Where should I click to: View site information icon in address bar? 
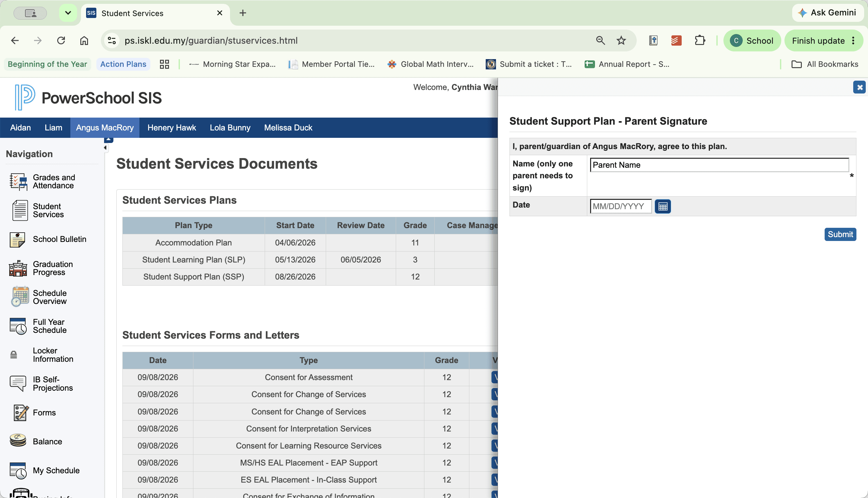112,40
